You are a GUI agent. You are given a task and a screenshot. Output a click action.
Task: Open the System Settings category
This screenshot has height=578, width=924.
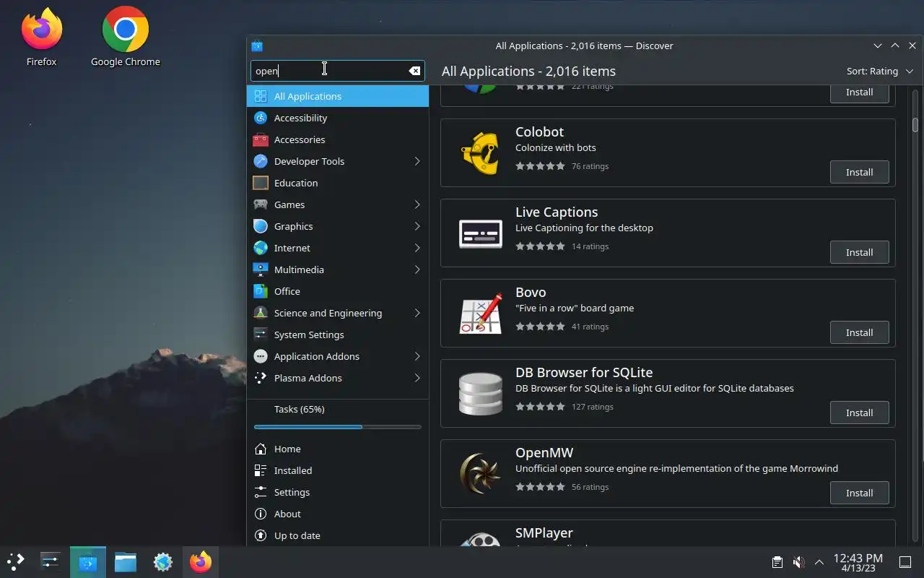click(338, 335)
